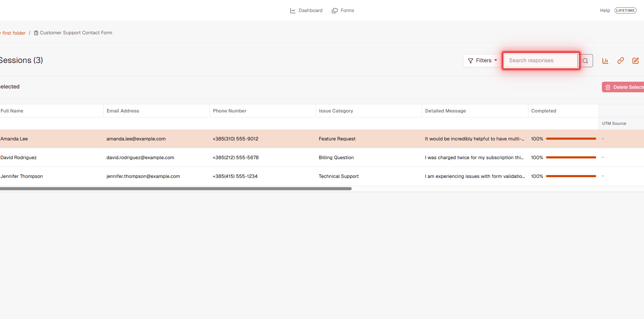644x319 pixels.
Task: Sort by the Full Name column header
Action: (12, 111)
